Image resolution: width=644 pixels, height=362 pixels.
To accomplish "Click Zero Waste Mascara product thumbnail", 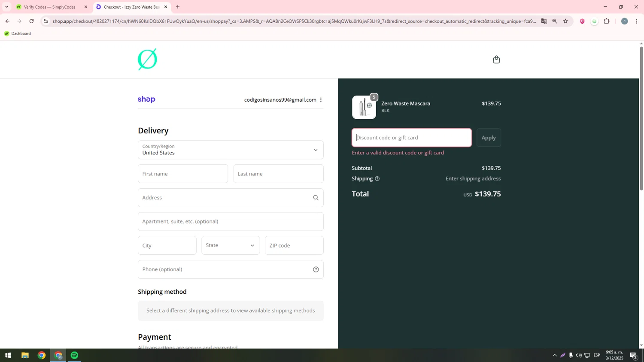I will [364, 107].
